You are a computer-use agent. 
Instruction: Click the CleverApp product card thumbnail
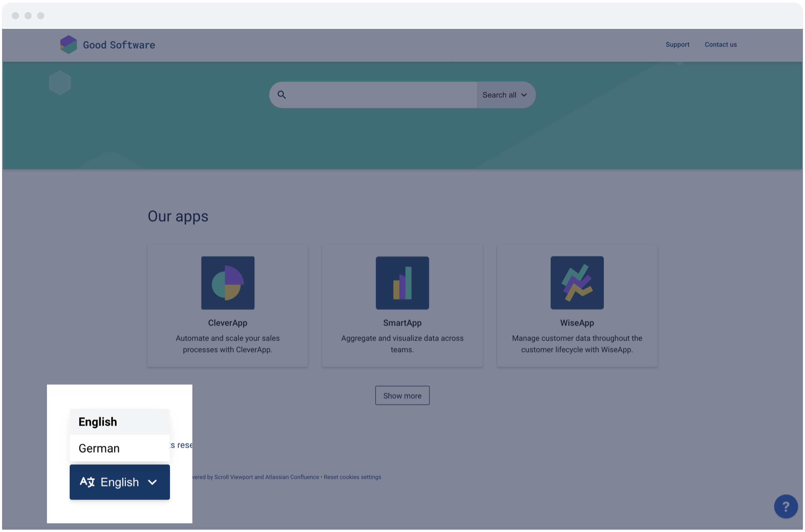pyautogui.click(x=227, y=283)
